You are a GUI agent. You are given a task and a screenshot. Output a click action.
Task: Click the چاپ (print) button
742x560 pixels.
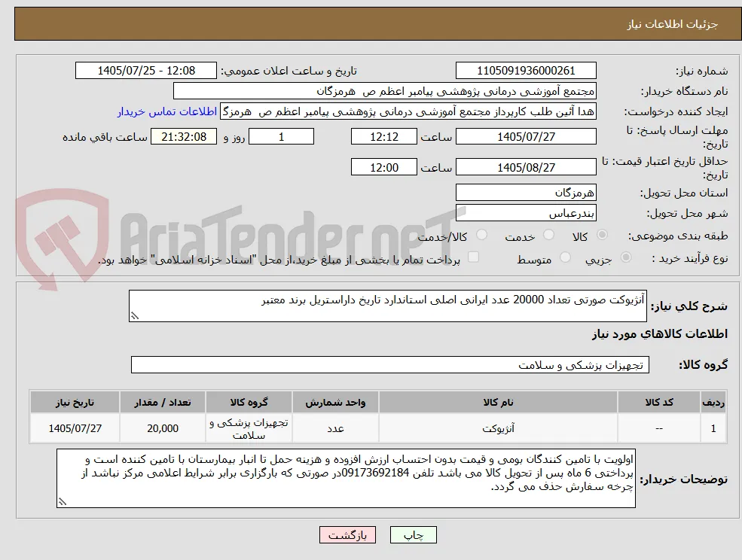413,535
